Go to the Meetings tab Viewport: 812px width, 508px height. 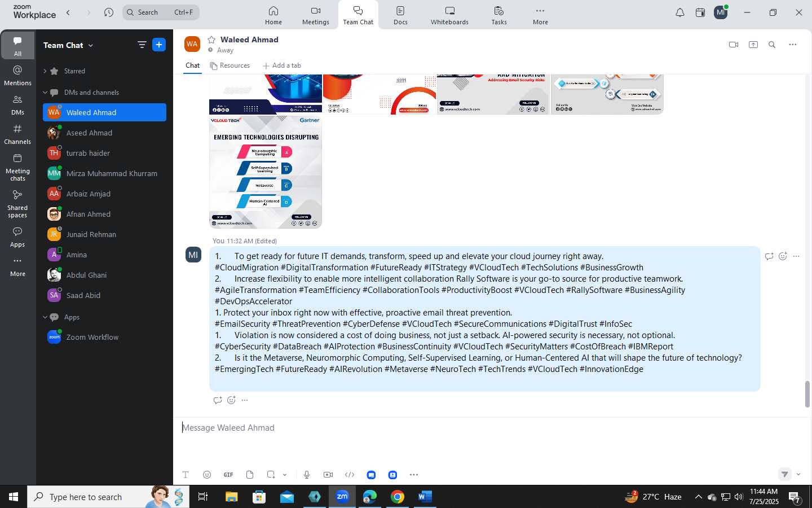coord(315,15)
